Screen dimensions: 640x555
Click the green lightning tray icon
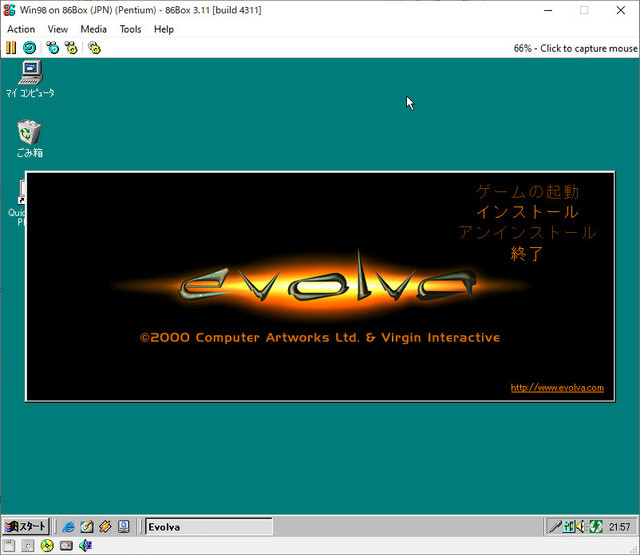click(596, 527)
